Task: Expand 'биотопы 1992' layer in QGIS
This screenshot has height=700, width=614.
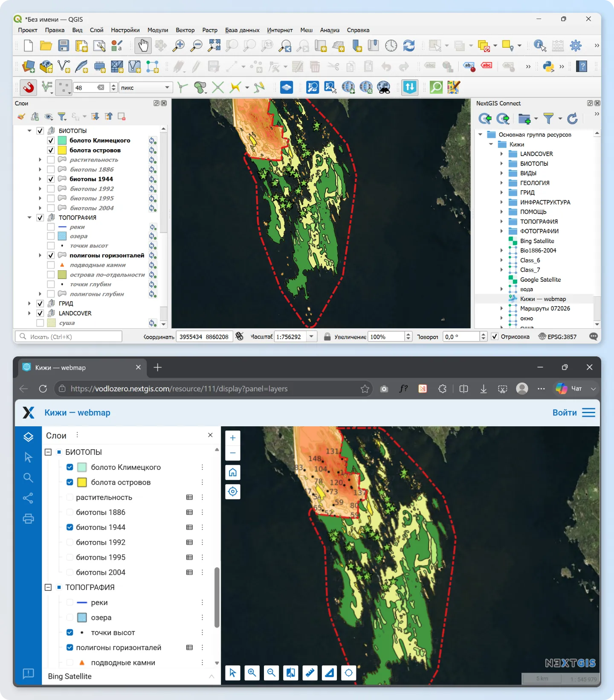Action: click(40, 188)
